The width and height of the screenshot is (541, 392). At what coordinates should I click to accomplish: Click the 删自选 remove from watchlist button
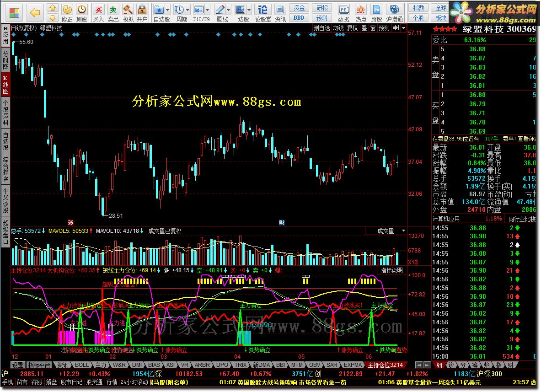tap(321, 28)
